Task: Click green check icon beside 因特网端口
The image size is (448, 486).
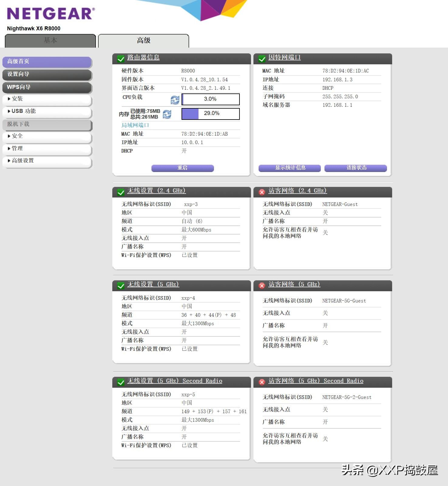Action: point(262,59)
